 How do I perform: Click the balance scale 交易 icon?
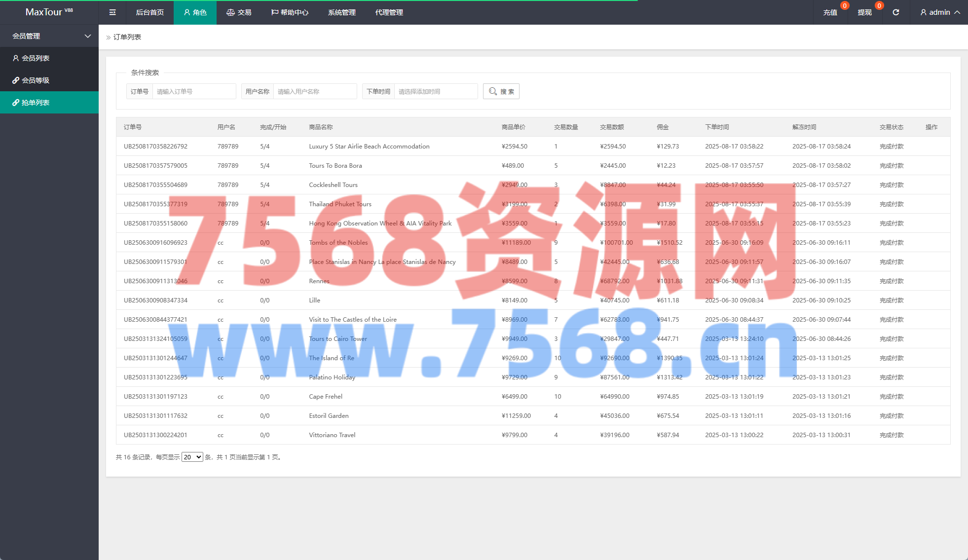click(x=230, y=12)
